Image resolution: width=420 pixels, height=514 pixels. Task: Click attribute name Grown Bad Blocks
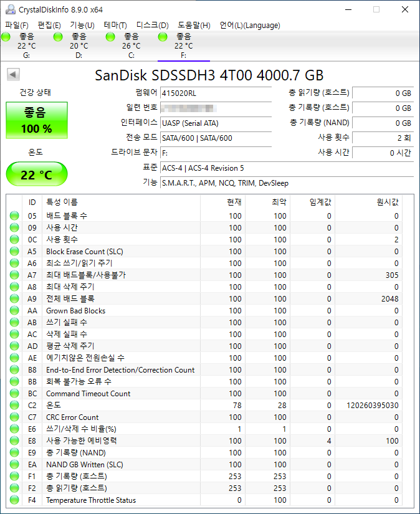point(76,310)
